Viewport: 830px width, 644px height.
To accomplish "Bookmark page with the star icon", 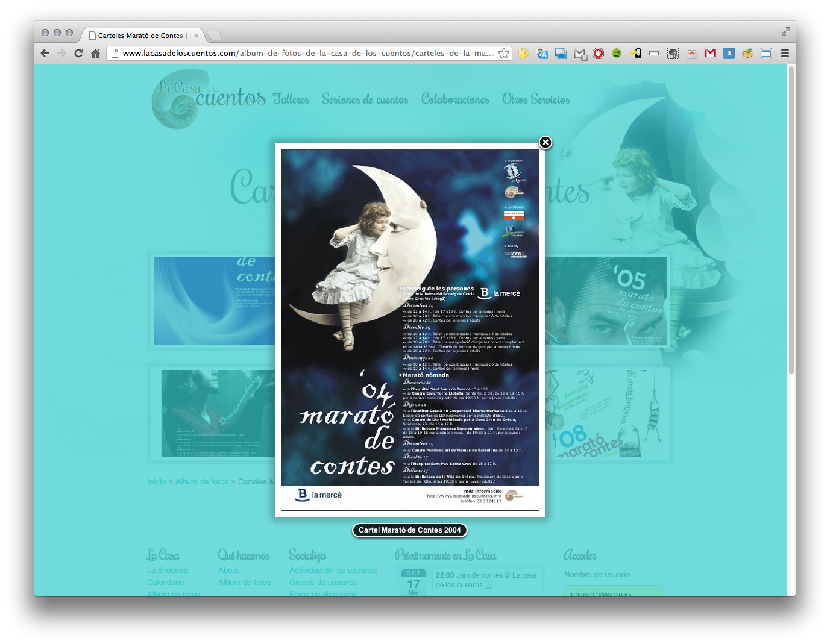I will (x=503, y=53).
